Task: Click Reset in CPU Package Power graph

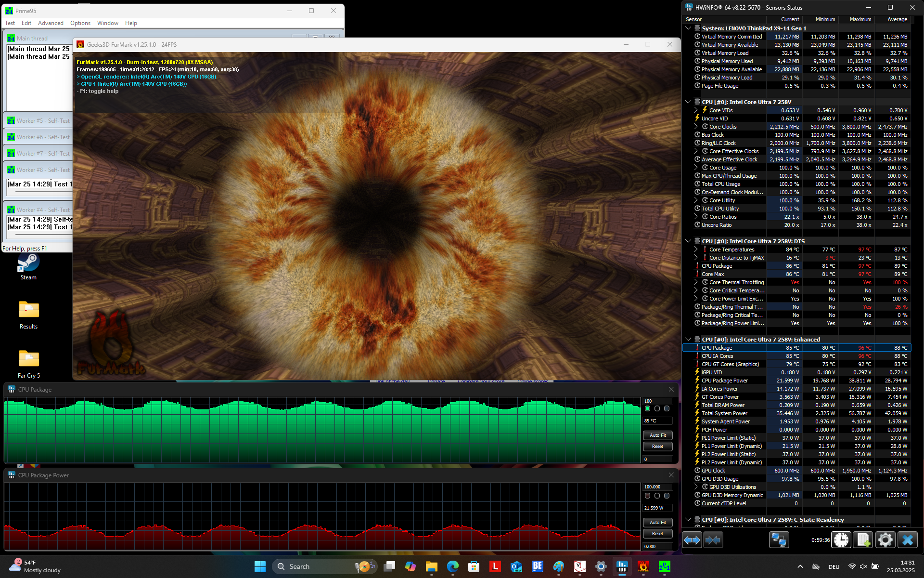Action: 658,534
